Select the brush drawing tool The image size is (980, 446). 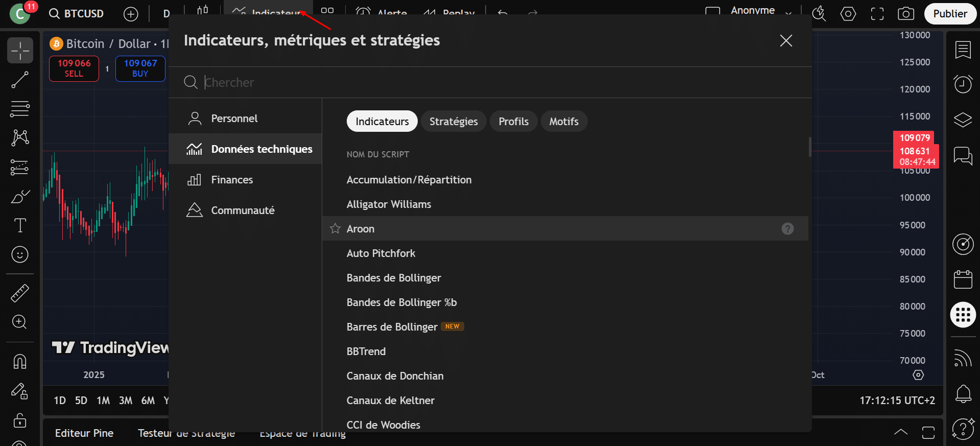[x=20, y=197]
